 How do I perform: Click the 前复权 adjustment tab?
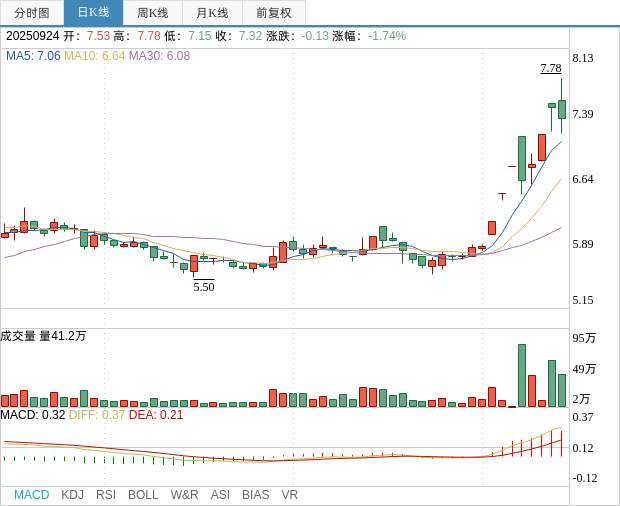coord(274,13)
